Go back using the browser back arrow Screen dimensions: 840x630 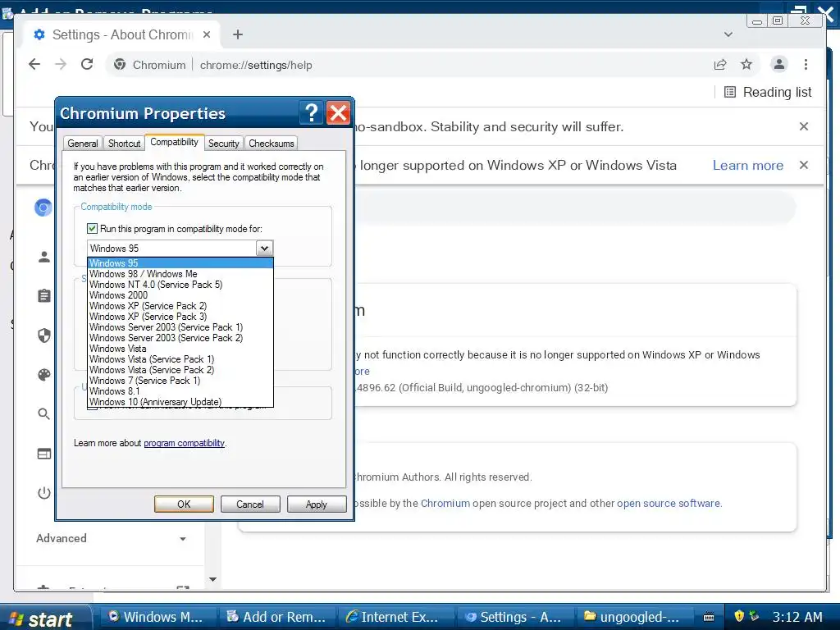(34, 64)
